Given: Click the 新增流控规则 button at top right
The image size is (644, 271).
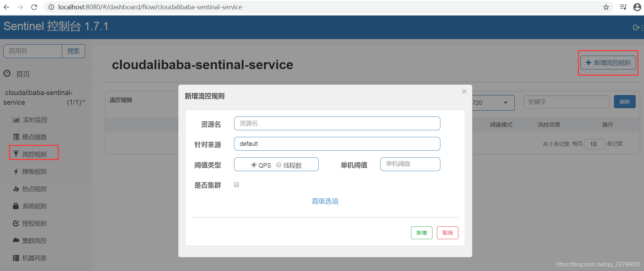Looking at the screenshot, I should point(608,63).
